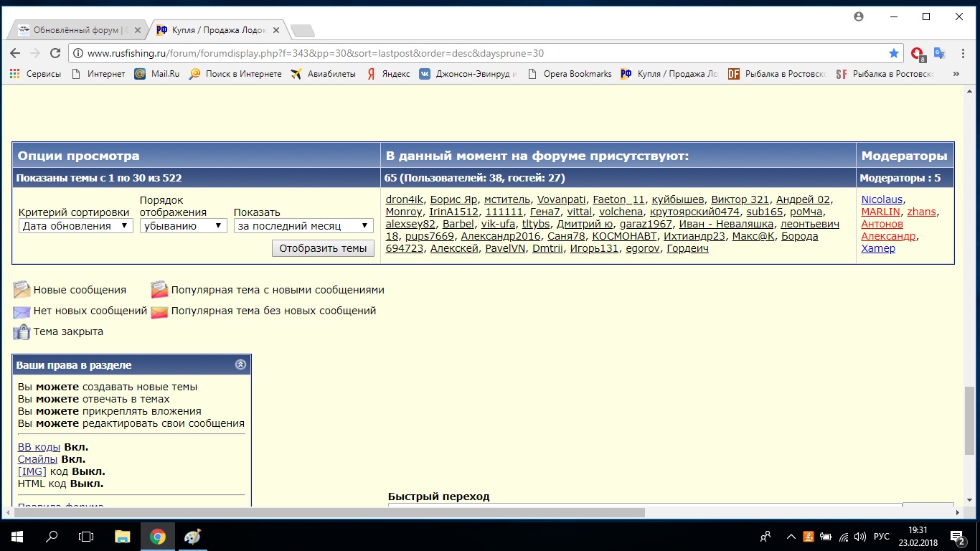Click the browser address bar
Image resolution: width=980 pixels, height=551 pixels.
[x=473, y=53]
